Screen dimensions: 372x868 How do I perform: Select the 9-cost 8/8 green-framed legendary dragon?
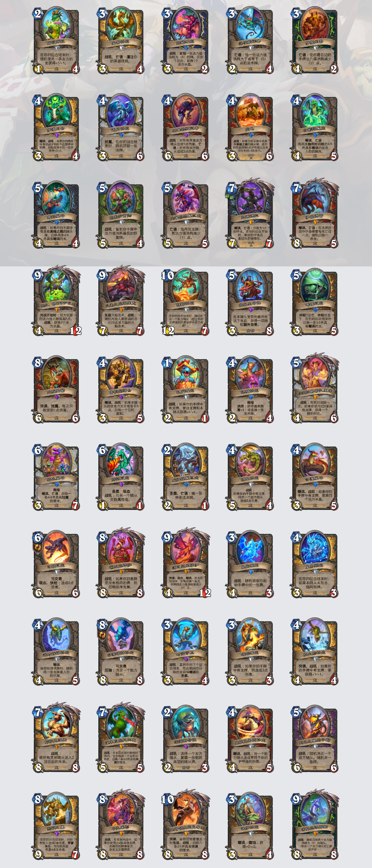click(x=315, y=826)
